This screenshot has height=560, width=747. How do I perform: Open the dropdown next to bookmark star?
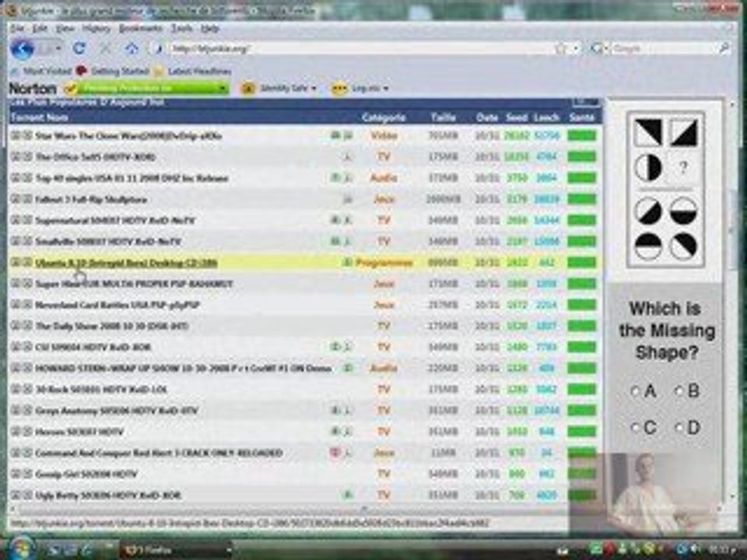[x=576, y=48]
